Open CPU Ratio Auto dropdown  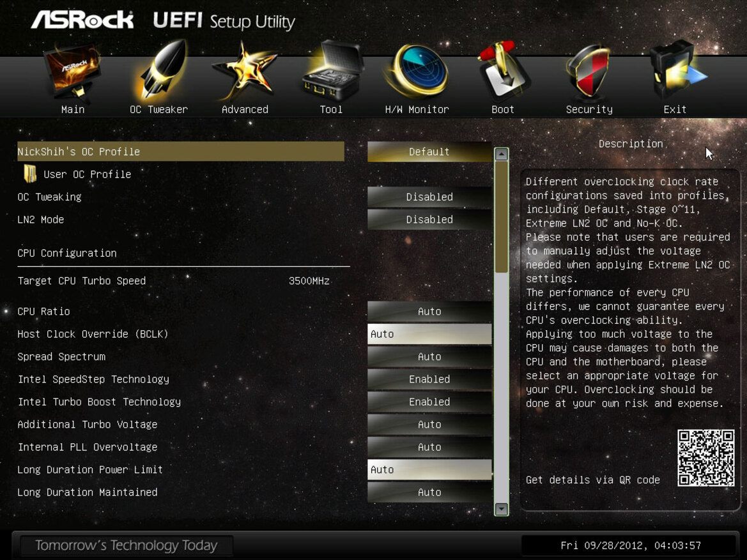[429, 312]
